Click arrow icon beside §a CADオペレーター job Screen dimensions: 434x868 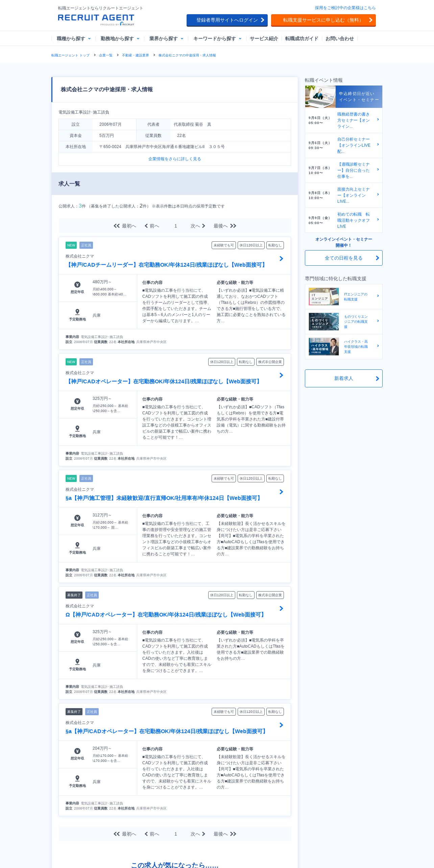pyautogui.click(x=281, y=725)
